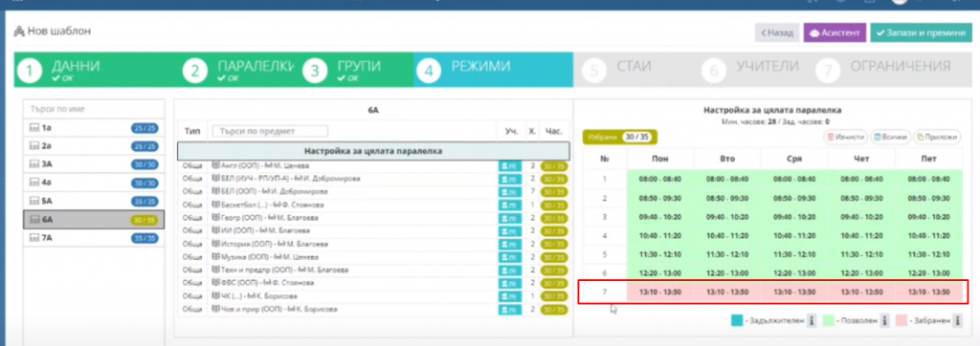Screen dimensions: 980x346
Task: Click the class icon beside 6A
Action: (34, 220)
